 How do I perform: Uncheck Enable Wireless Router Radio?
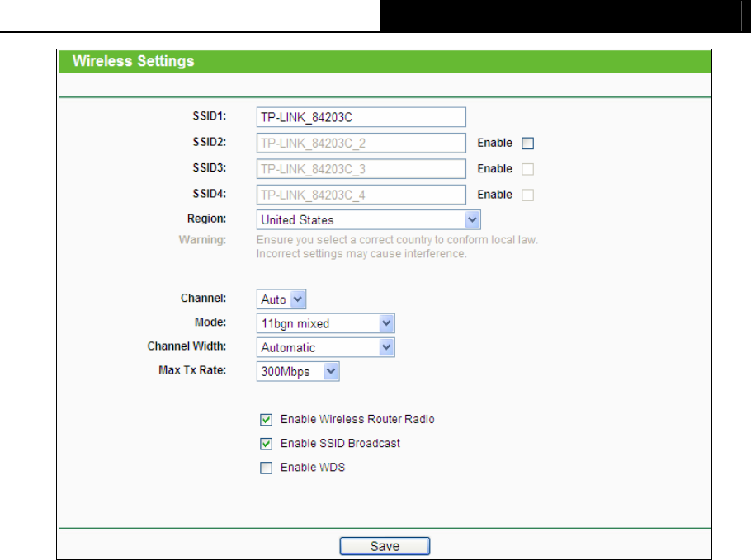(267, 420)
